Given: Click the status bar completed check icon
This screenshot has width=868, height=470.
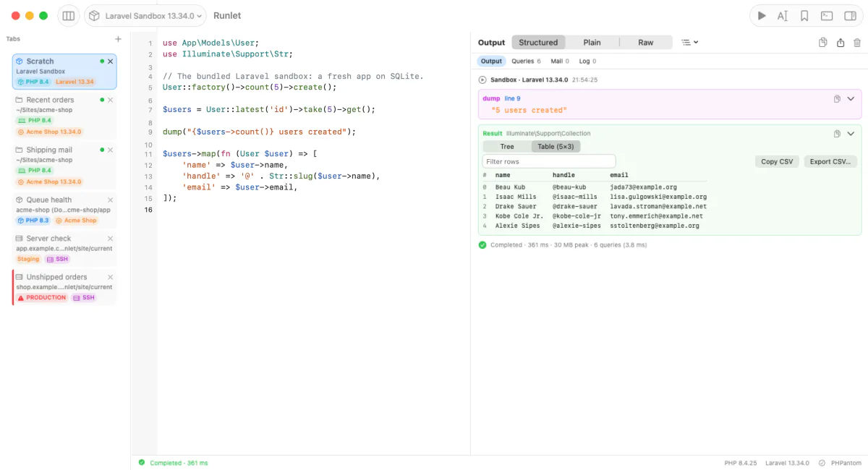Looking at the screenshot, I should click(142, 463).
